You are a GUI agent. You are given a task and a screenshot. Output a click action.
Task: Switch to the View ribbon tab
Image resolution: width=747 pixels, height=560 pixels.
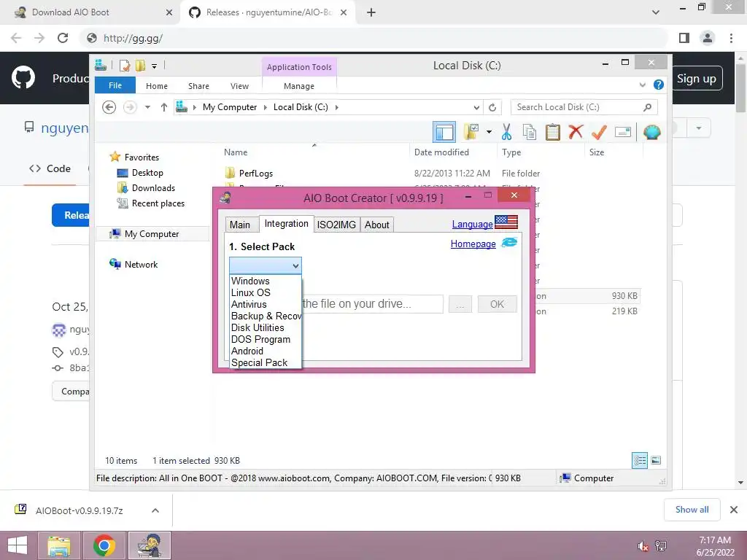coord(239,86)
